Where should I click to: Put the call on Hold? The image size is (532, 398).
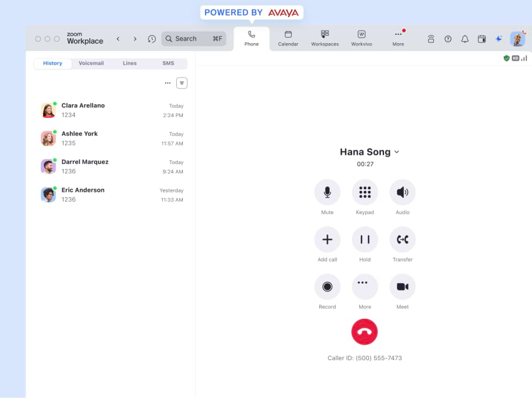pyautogui.click(x=365, y=240)
